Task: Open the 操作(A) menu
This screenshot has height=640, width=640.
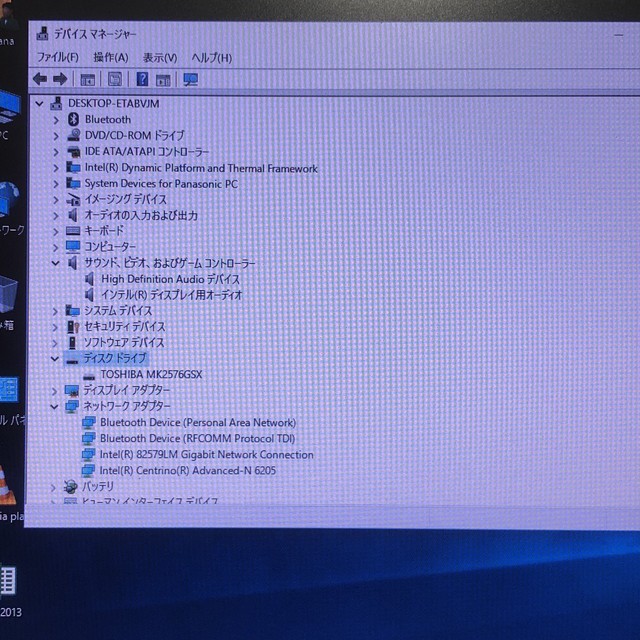Action: [x=111, y=58]
